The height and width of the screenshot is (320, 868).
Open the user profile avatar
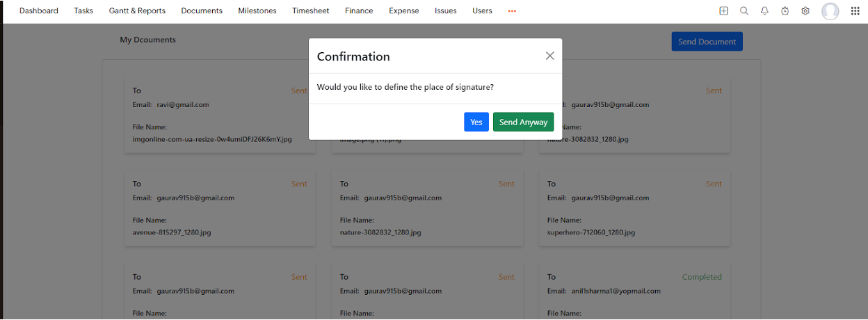[830, 11]
